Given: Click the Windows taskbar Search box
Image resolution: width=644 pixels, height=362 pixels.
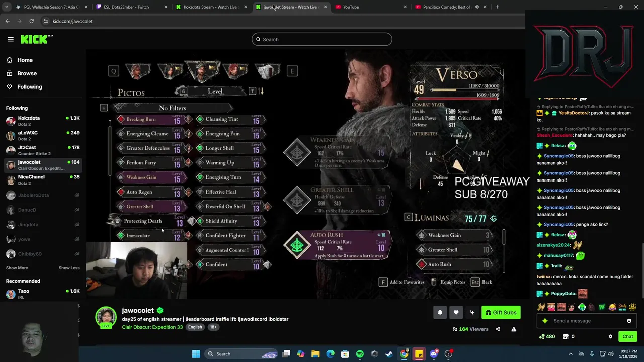Looking at the screenshot, I should pos(242,354).
